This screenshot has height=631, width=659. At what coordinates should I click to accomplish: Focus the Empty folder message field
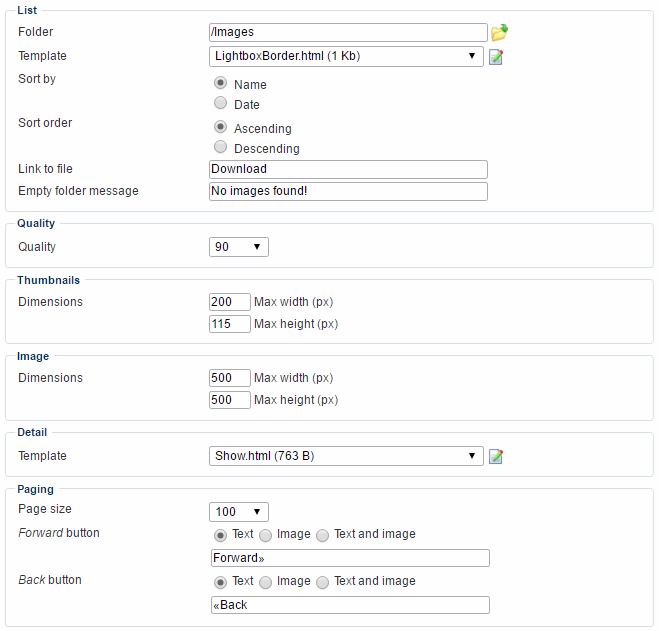(348, 191)
